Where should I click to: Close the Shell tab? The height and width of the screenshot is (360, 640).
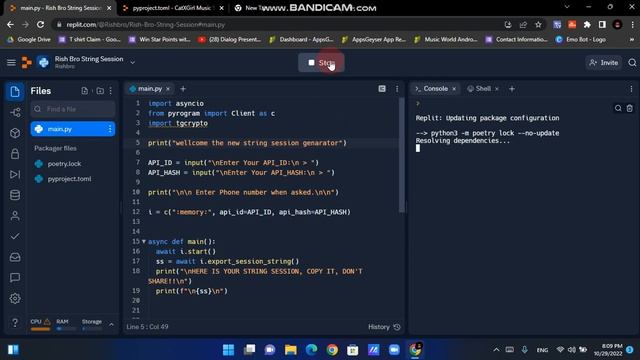click(497, 89)
